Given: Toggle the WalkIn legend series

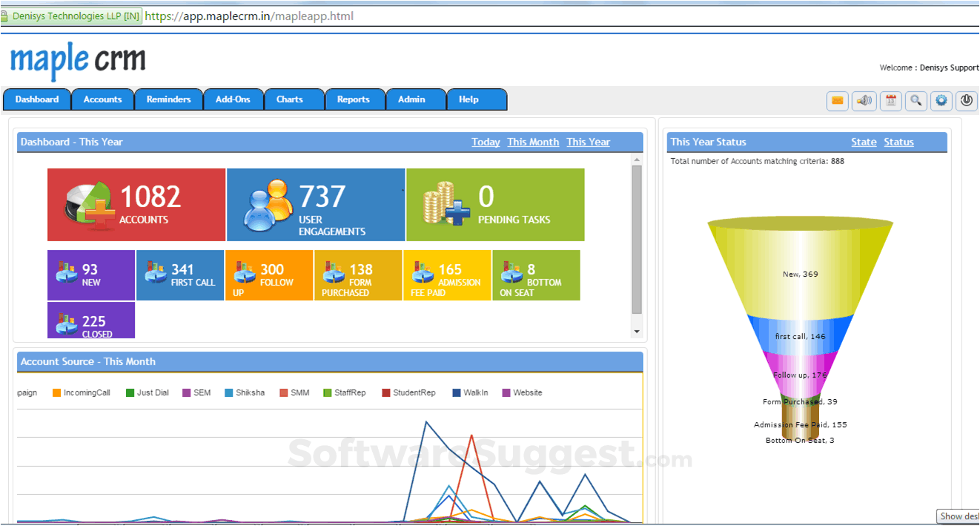Looking at the screenshot, I should (x=470, y=392).
